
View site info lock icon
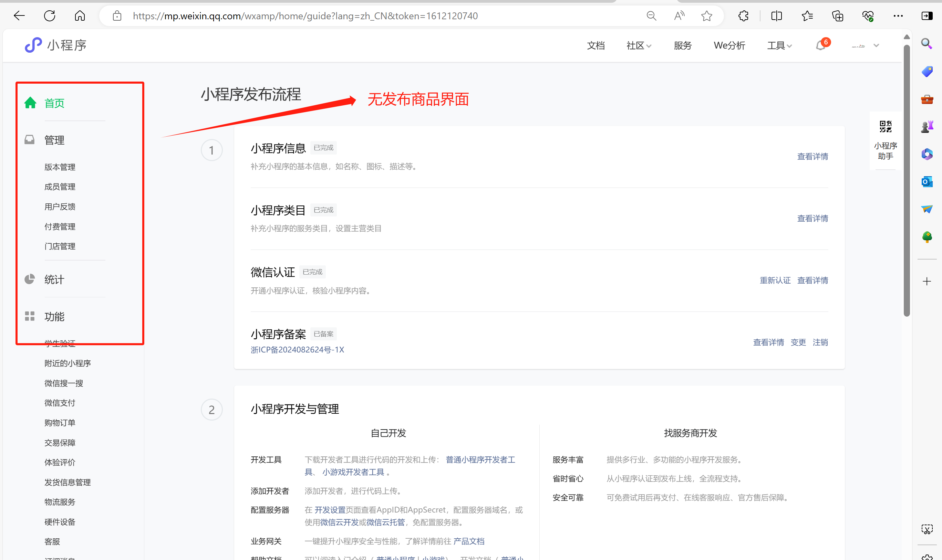coord(117,16)
